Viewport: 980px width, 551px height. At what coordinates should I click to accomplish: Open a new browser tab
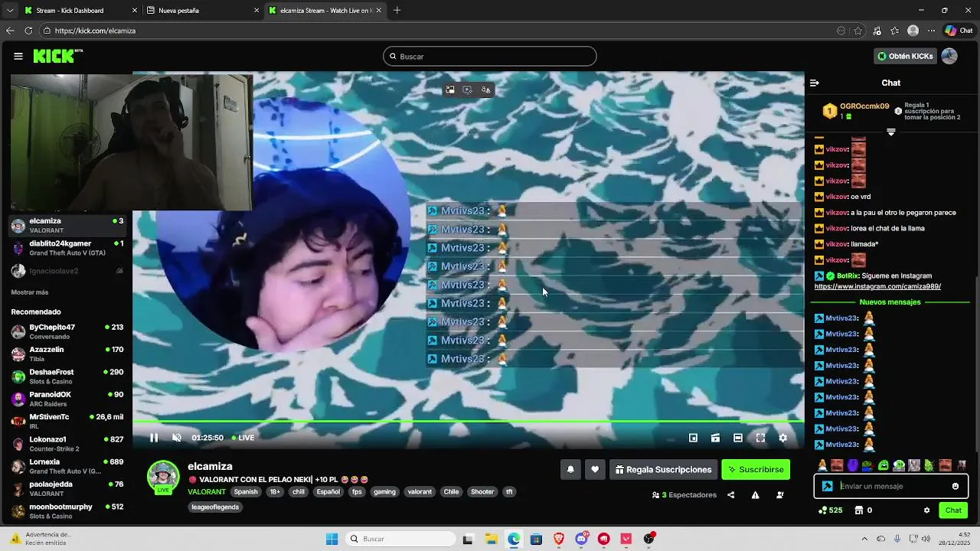397,11
